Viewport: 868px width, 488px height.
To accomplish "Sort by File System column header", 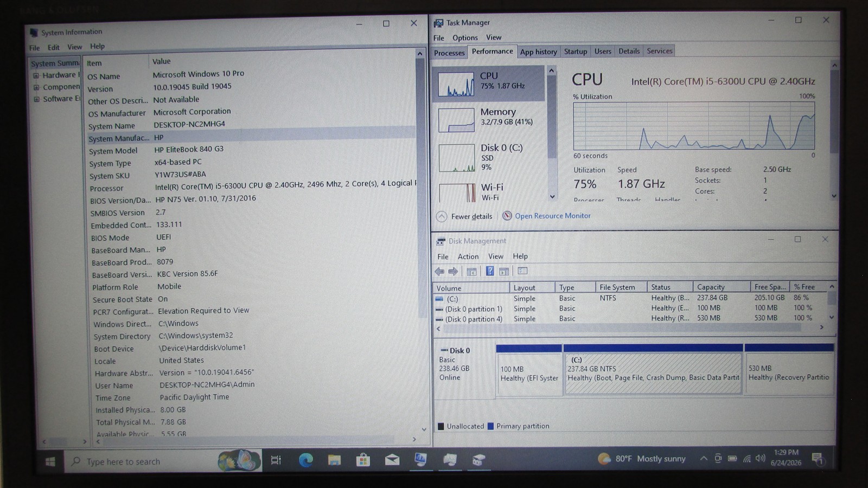I will 621,287.
